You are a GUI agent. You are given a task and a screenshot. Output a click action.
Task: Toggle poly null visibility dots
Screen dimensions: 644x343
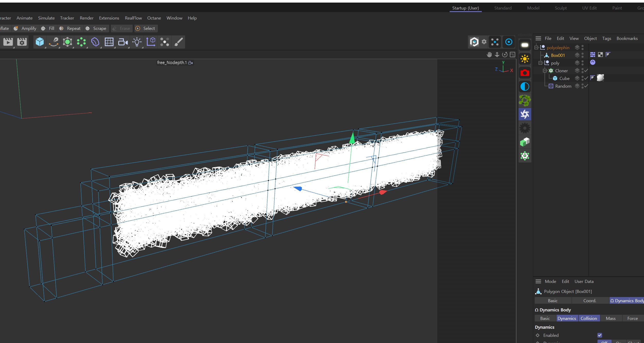point(583,63)
